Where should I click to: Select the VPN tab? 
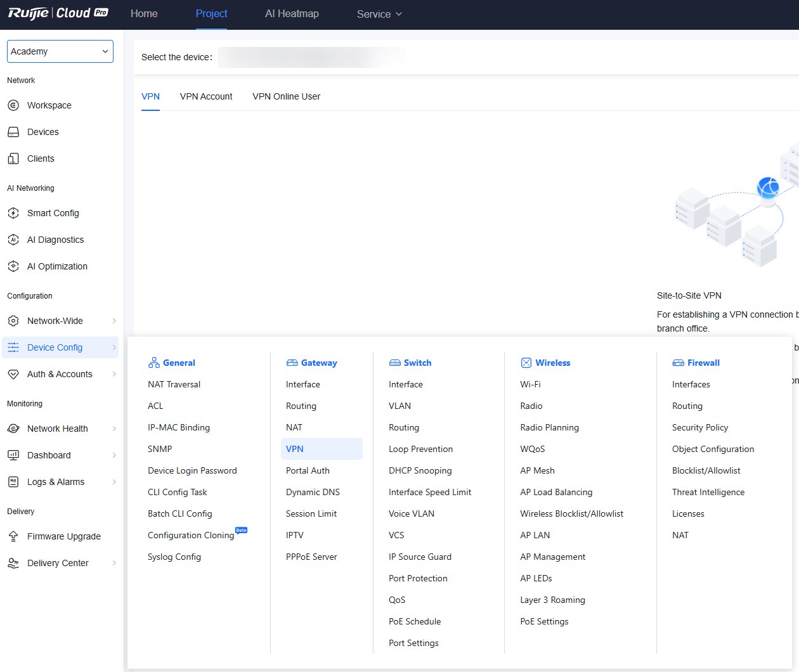tap(150, 96)
